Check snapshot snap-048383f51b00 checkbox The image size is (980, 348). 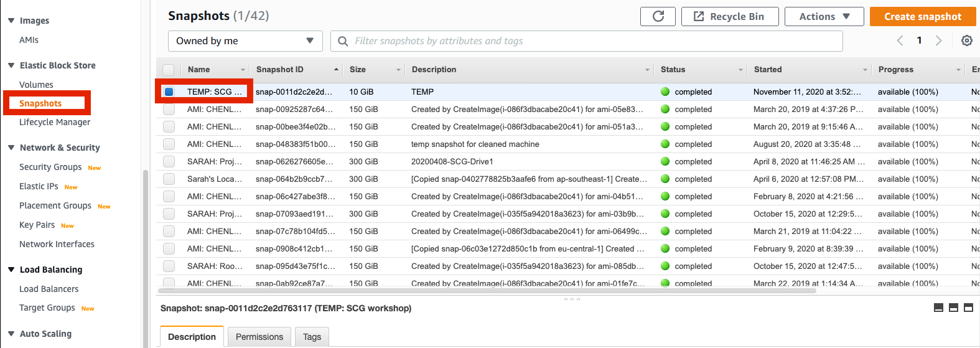[x=169, y=144]
